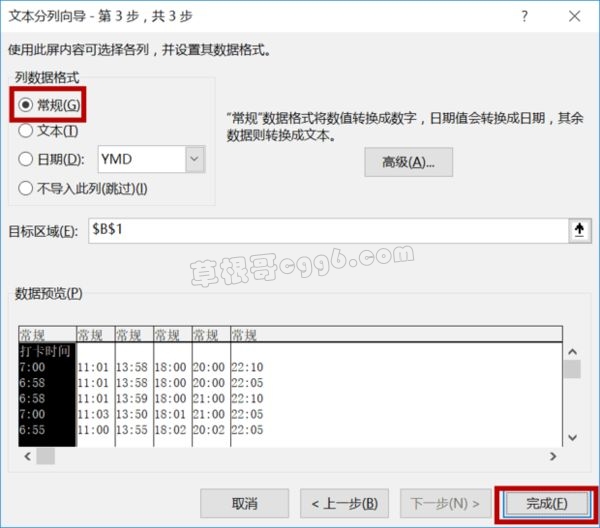Click the preview scroll down arrow
Viewport: 600px width, 528px height.
(x=572, y=437)
